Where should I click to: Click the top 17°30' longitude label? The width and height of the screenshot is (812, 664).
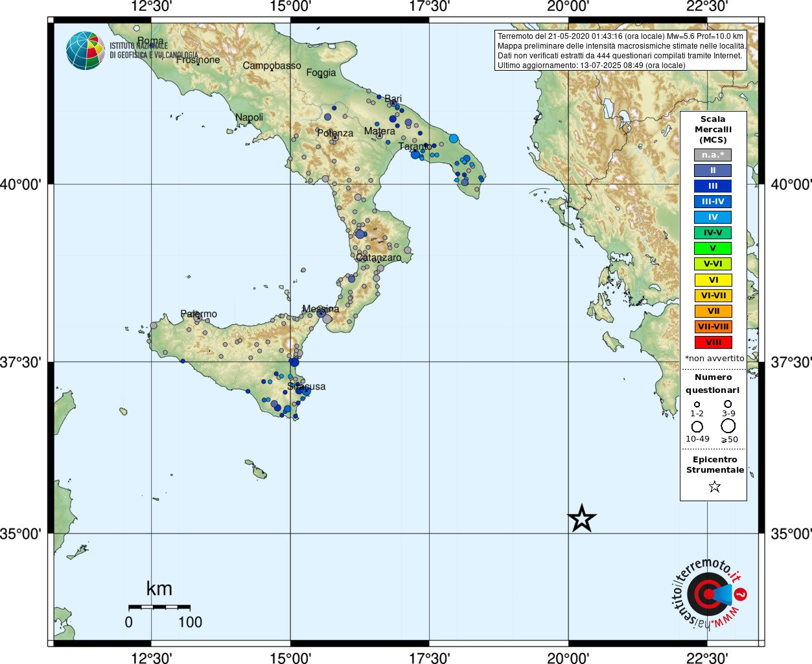[429, 7]
